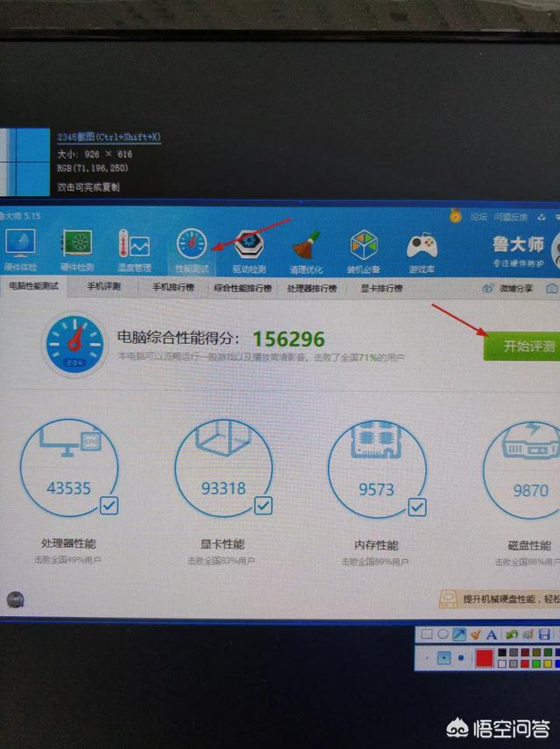
Task: Pick bright green color swatch
Action: 536,663
